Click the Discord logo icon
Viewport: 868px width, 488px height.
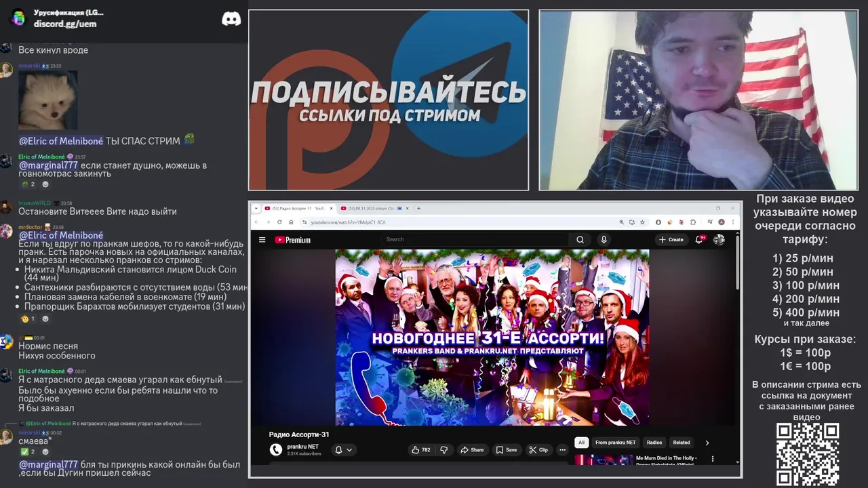[231, 19]
